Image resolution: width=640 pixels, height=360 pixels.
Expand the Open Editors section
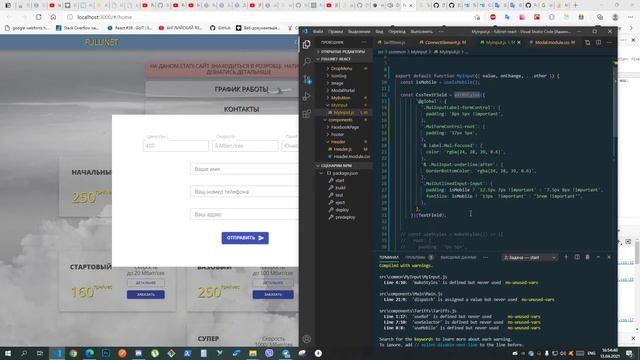click(x=343, y=52)
